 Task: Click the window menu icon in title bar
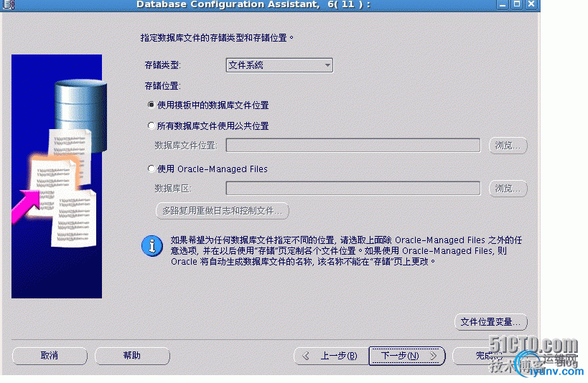coord(9,4)
